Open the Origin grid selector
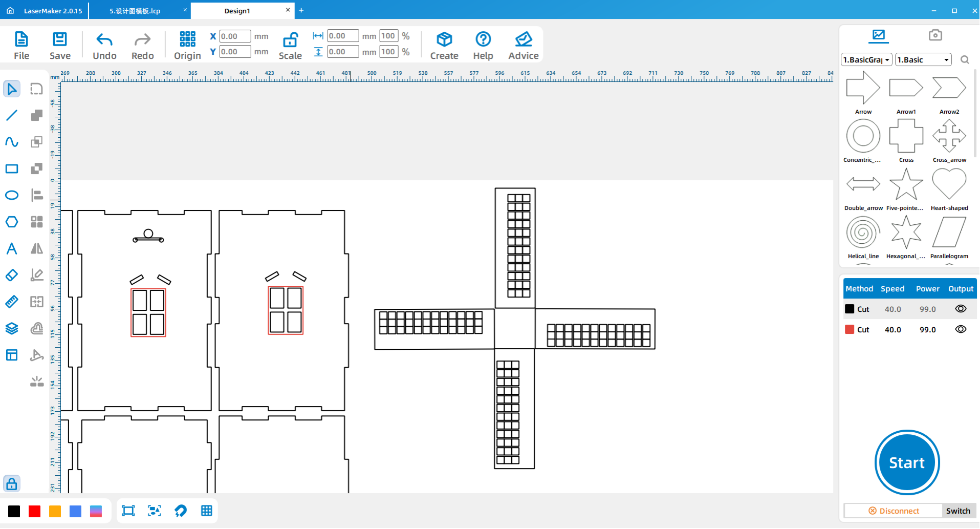 (187, 39)
